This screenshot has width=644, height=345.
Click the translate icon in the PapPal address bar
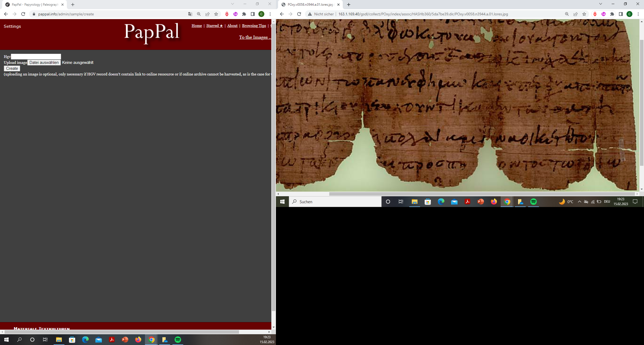tap(190, 14)
